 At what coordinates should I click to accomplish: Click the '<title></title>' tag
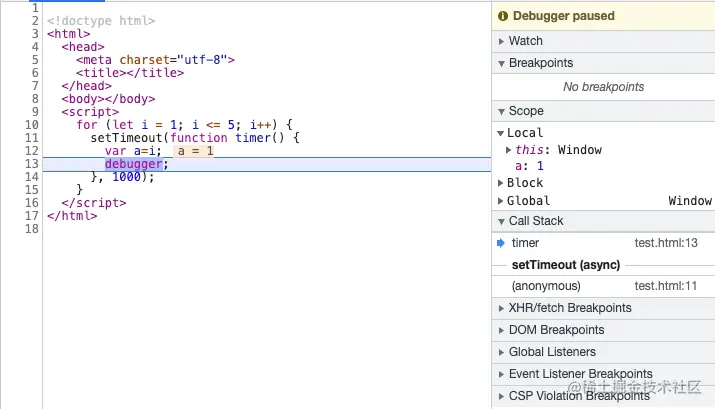tap(130, 73)
